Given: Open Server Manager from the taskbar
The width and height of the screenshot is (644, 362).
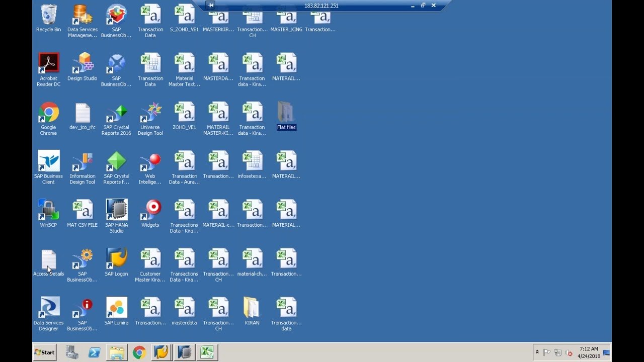Looking at the screenshot, I should [x=72, y=352].
